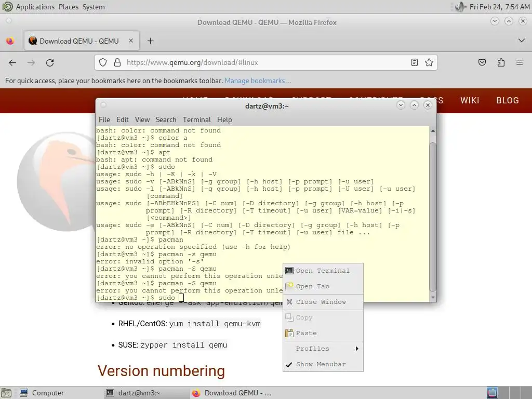Minimize the dartz@vm3 terminal window
Screen dimensions: 532x399
(401, 105)
